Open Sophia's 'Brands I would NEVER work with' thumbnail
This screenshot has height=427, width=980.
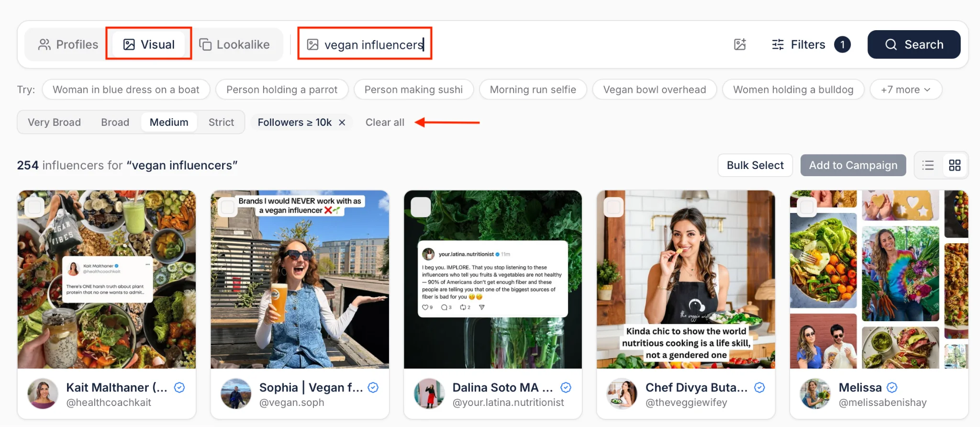coord(300,280)
